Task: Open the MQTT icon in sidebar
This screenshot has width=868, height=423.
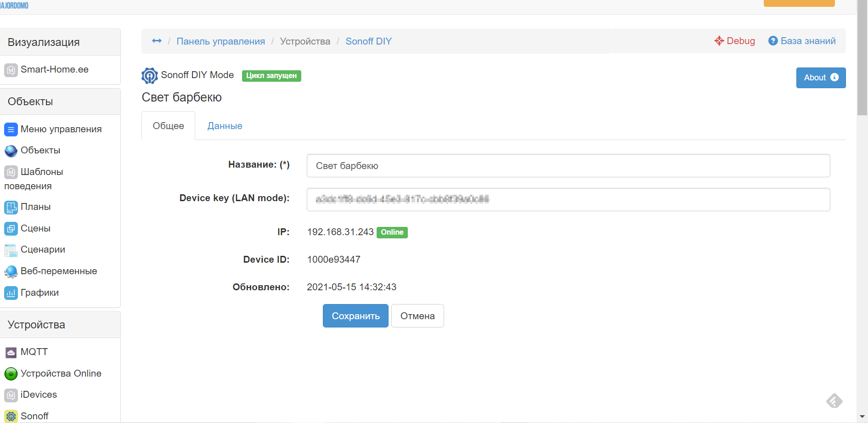Action: [11, 352]
